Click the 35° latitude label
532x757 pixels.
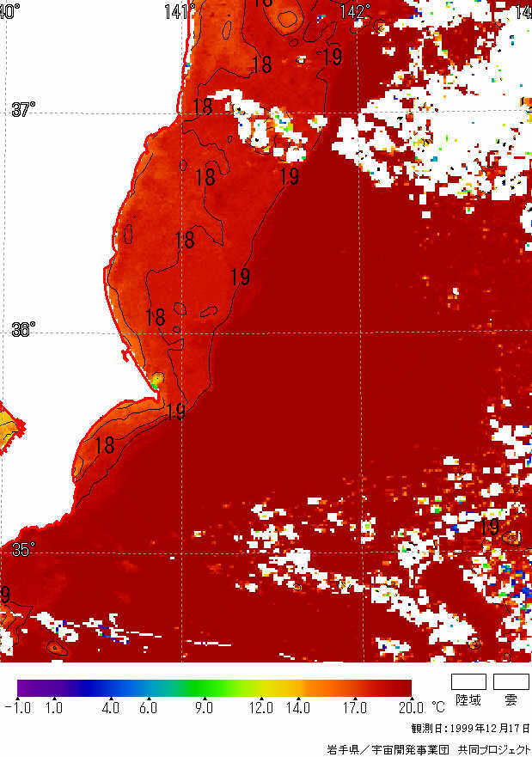(23, 549)
